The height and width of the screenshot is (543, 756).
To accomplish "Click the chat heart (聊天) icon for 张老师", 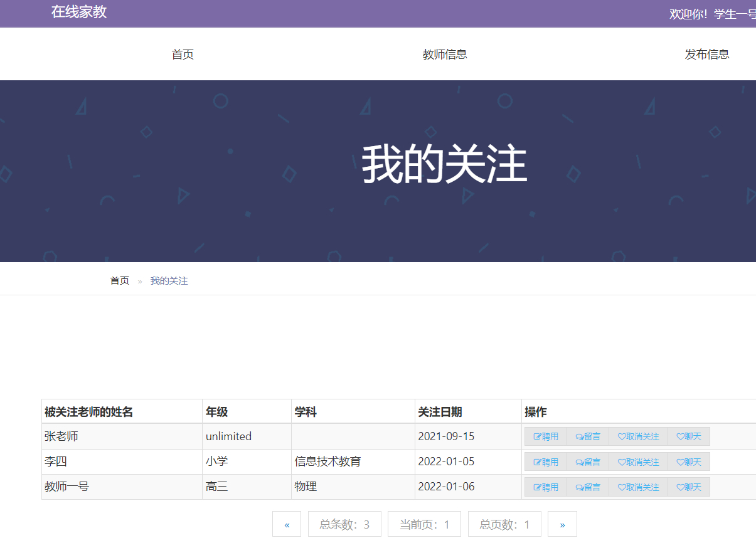I will coord(689,436).
